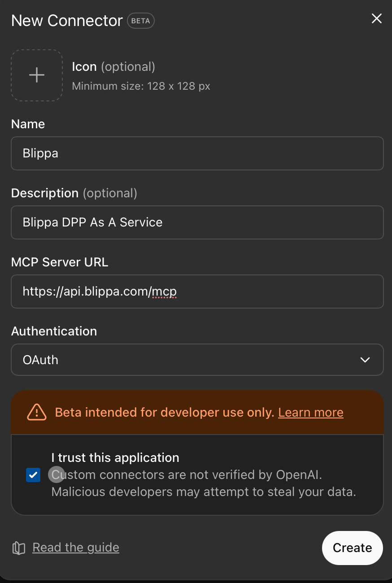Follow the Learn more link in the beta warning
The width and height of the screenshot is (392, 583).
pyautogui.click(x=311, y=412)
